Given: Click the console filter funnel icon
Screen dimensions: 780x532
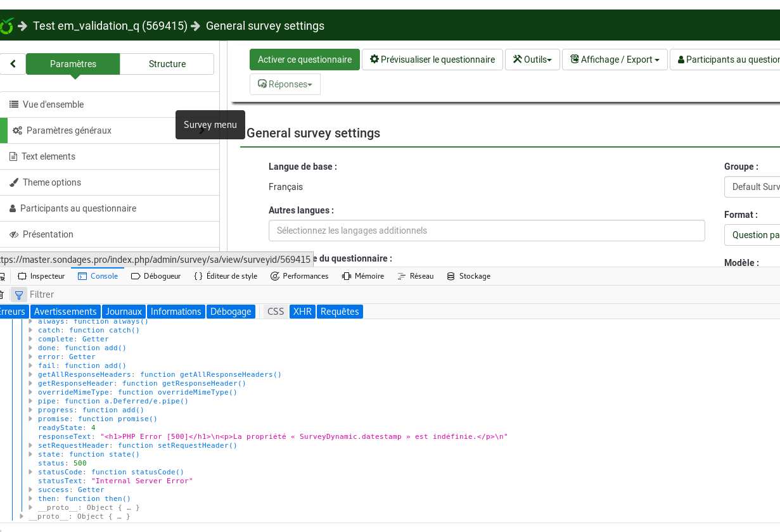Looking at the screenshot, I should pos(19,295).
